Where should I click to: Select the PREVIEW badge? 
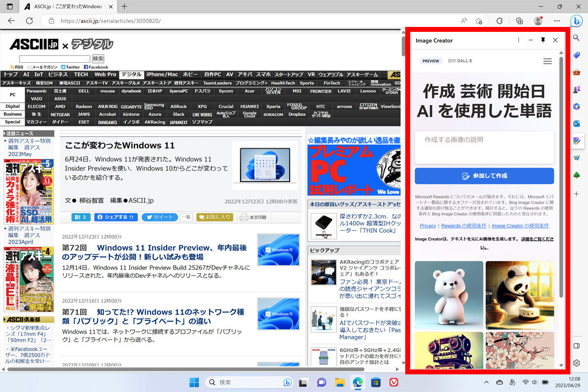click(431, 61)
